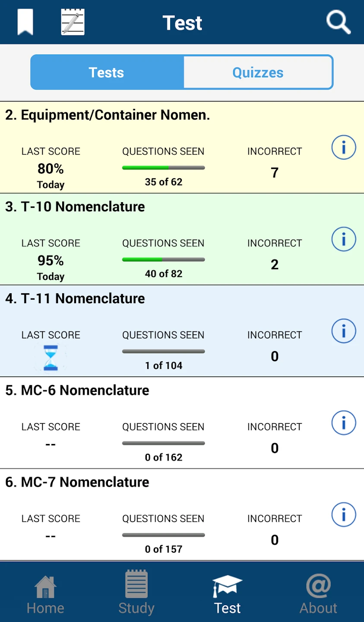The image size is (364, 622).
Task: Show info for T-10 Nomenclature test
Action: (x=344, y=239)
